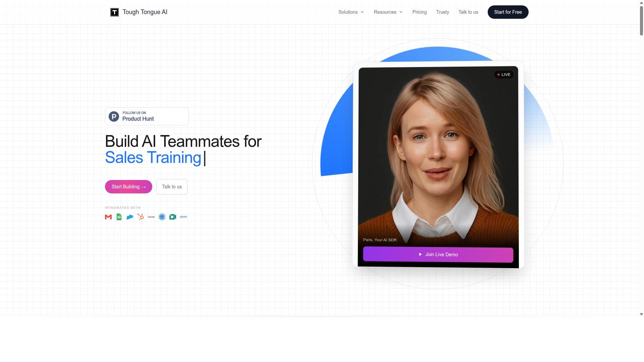Click the "INTEGRATES WITH" label

122,208
